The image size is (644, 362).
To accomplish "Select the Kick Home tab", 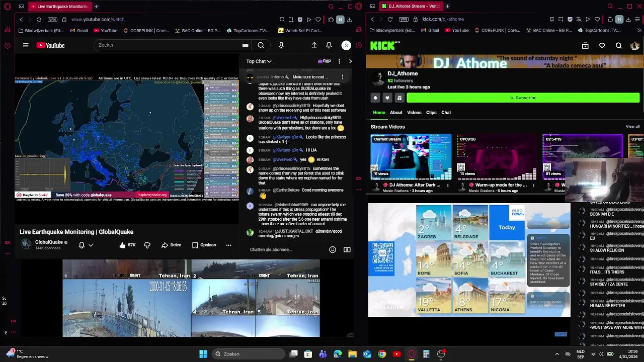I will 379,113.
